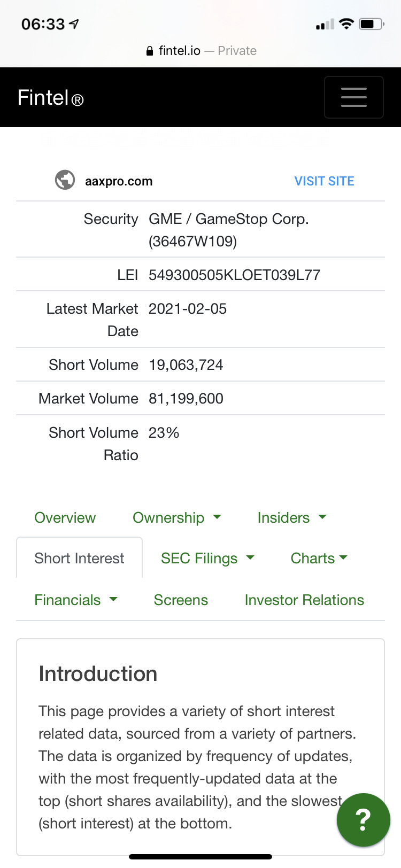Expand the Ownership dropdown
The width and height of the screenshot is (401, 868).
(x=176, y=518)
